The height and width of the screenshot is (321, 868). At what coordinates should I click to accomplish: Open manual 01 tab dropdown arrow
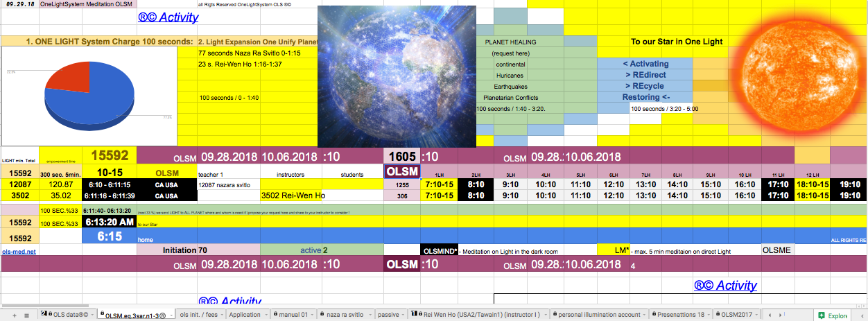313,315
